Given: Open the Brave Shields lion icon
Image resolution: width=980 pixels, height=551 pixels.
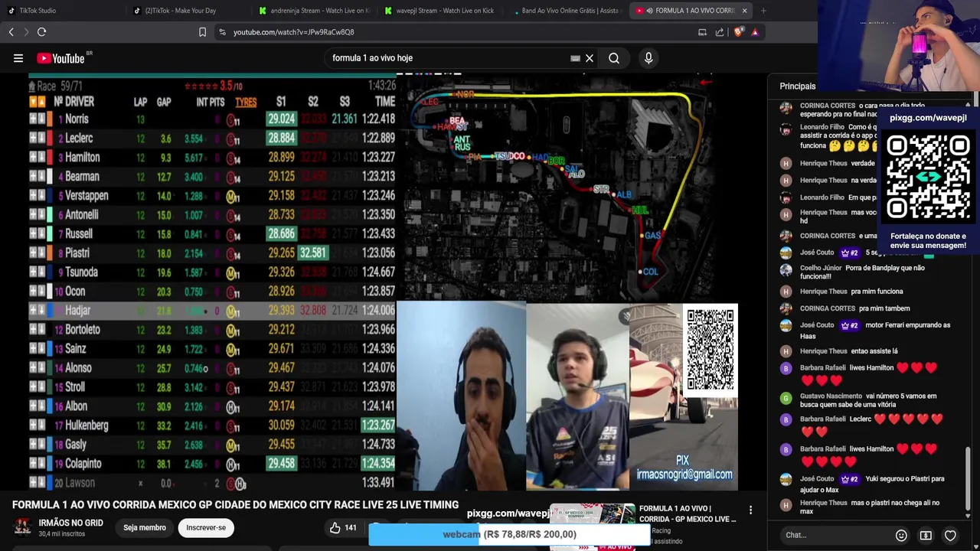Looking at the screenshot, I should [x=738, y=32].
